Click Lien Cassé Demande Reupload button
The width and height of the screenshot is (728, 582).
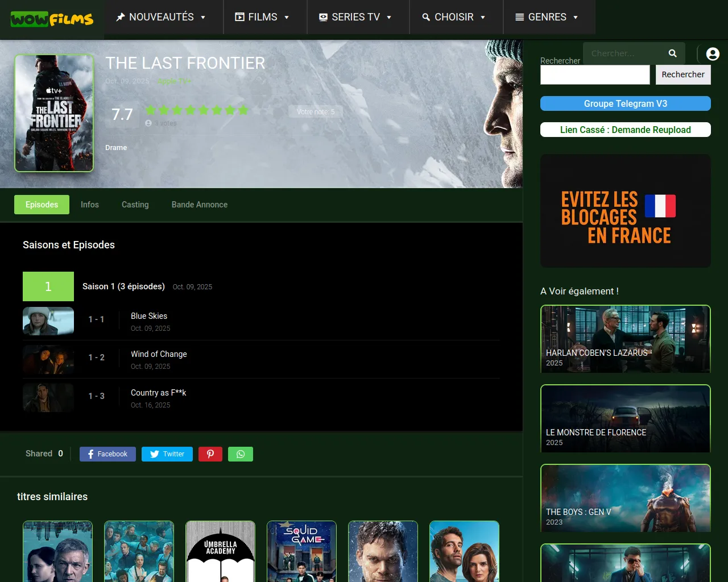[x=625, y=130]
